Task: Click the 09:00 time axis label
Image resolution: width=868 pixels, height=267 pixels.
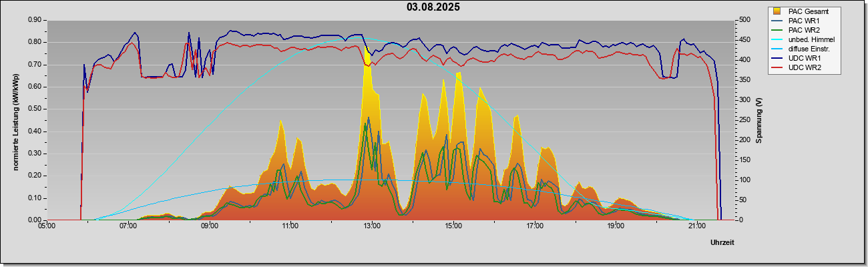Action: pos(210,227)
